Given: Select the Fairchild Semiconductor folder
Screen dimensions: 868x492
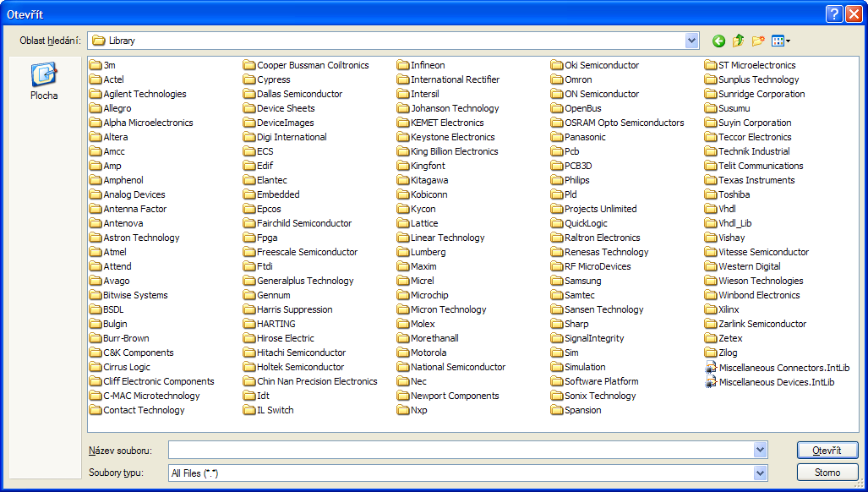Looking at the screenshot, I should 303,223.
